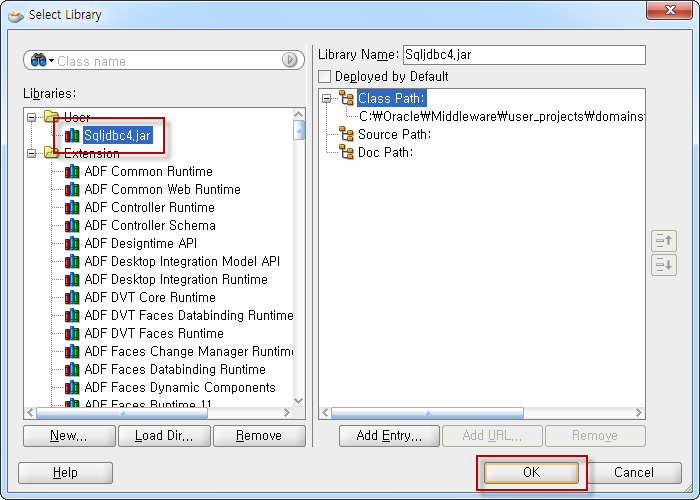The height and width of the screenshot is (500, 700).
Task: Confirm with the OK button
Action: click(531, 473)
